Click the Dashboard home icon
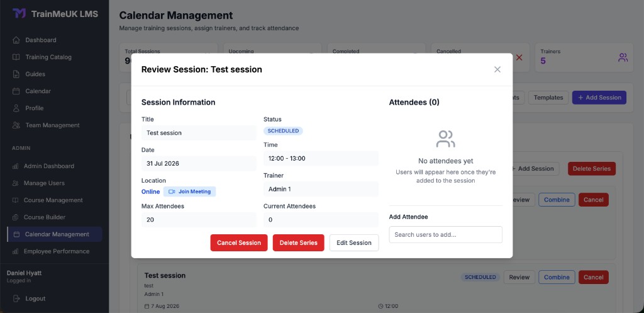The height and width of the screenshot is (313, 644). pos(16,40)
